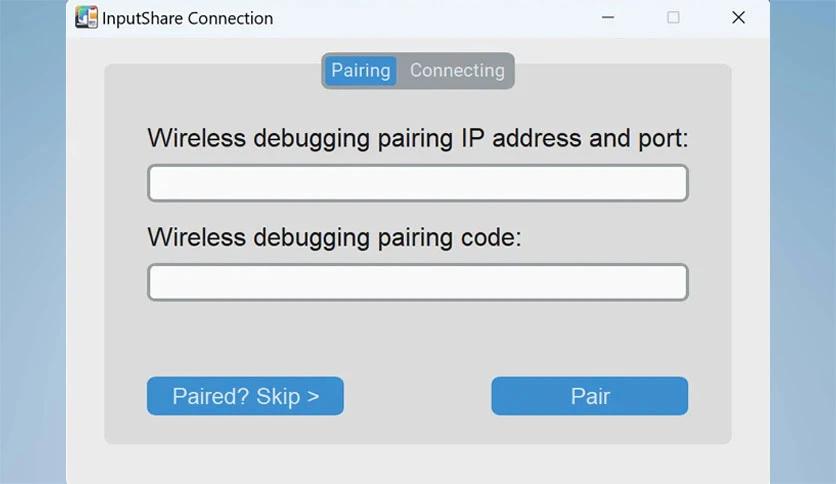
Task: Maximize the InputShare Connection window
Action: pyautogui.click(x=673, y=18)
